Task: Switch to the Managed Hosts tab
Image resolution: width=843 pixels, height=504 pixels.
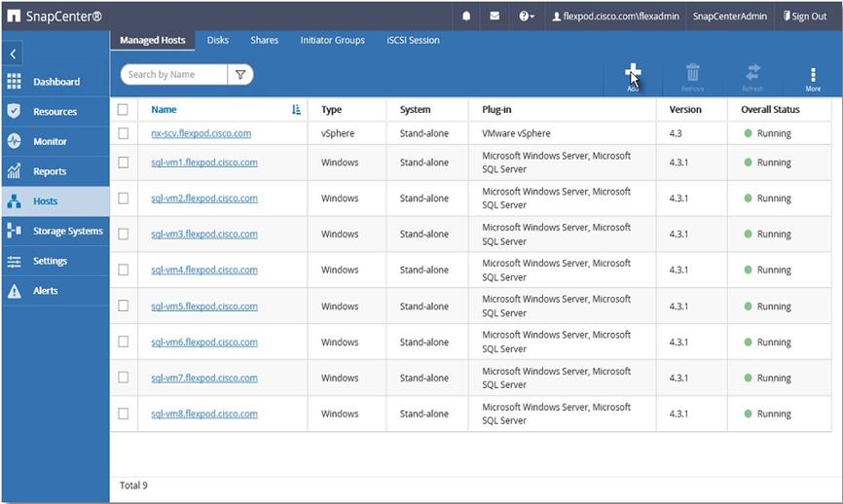Action: pyautogui.click(x=152, y=40)
